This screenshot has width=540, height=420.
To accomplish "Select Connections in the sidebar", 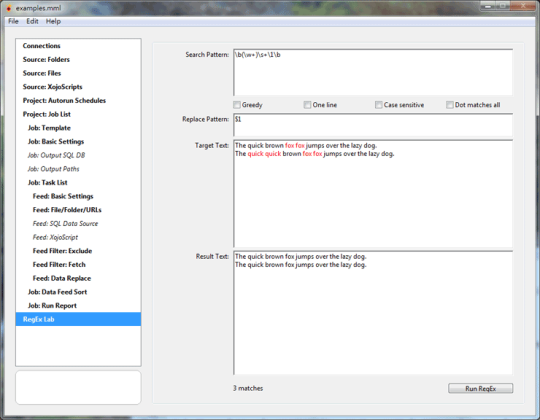I will click(78, 46).
